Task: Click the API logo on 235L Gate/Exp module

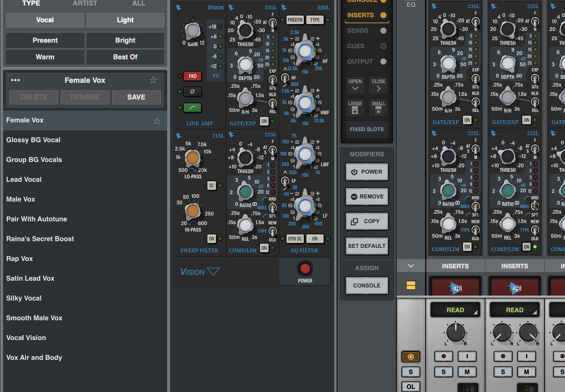Action: pyautogui.click(x=231, y=7)
